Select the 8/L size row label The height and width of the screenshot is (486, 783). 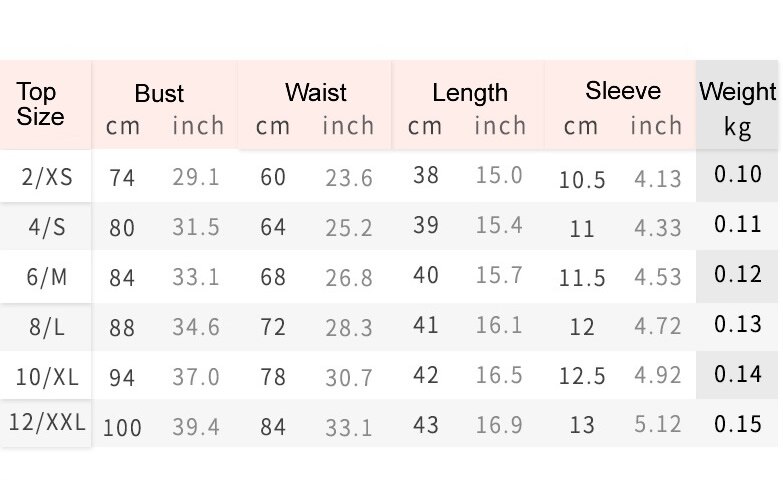click(47, 327)
